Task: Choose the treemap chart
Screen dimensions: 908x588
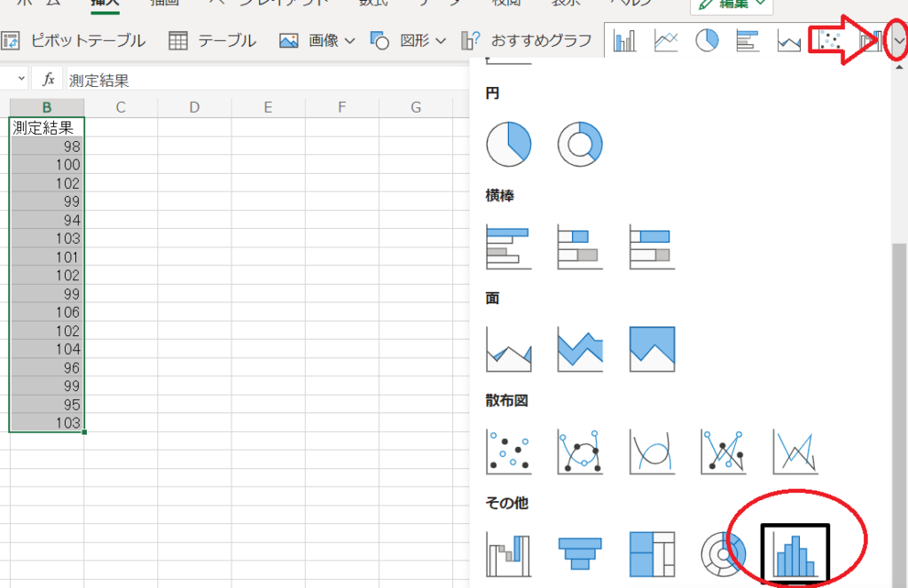Action: [x=652, y=554]
